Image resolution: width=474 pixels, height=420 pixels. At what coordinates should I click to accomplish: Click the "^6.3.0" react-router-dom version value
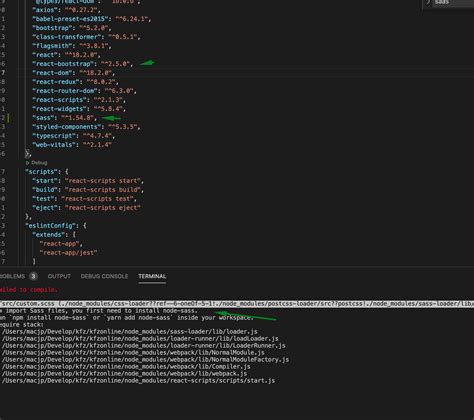click(119, 91)
